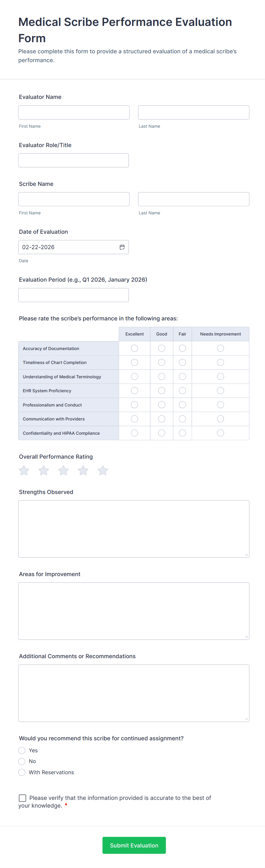The image size is (265, 868).
Task: Mark Professionalism and Conduct as Fair
Action: click(182, 405)
